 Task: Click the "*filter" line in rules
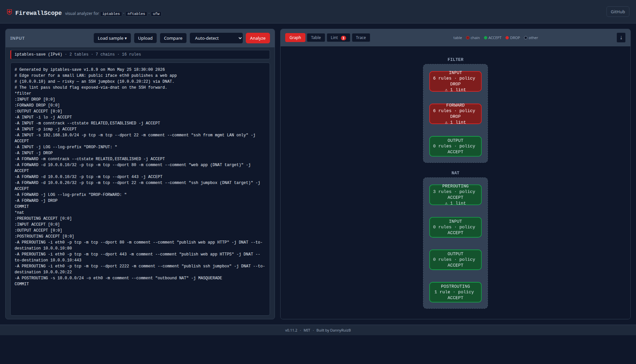[23, 93]
